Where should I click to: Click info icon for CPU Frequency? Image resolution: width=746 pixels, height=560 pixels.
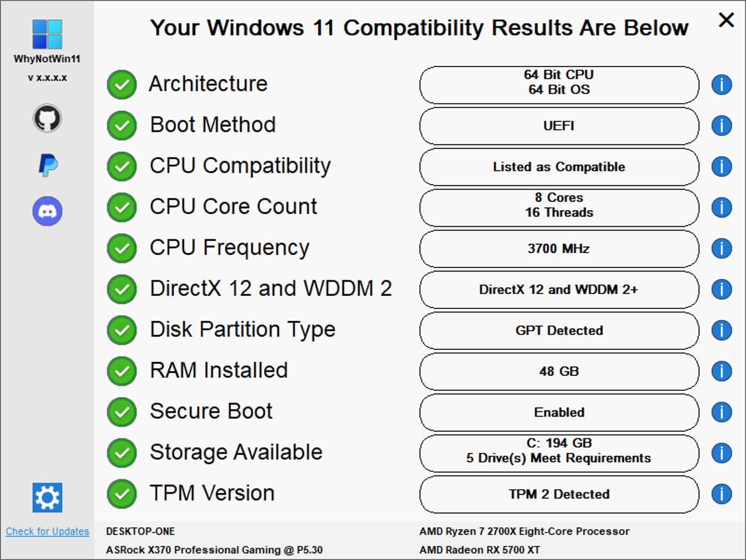(721, 249)
